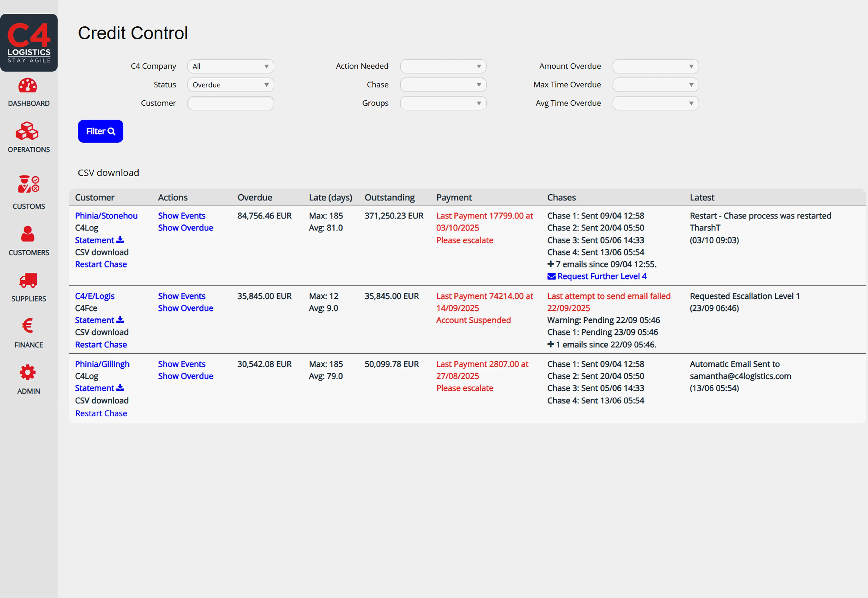Click the download icon beside Phinia/Stonehou's Statement
868x598 pixels.
120,239
